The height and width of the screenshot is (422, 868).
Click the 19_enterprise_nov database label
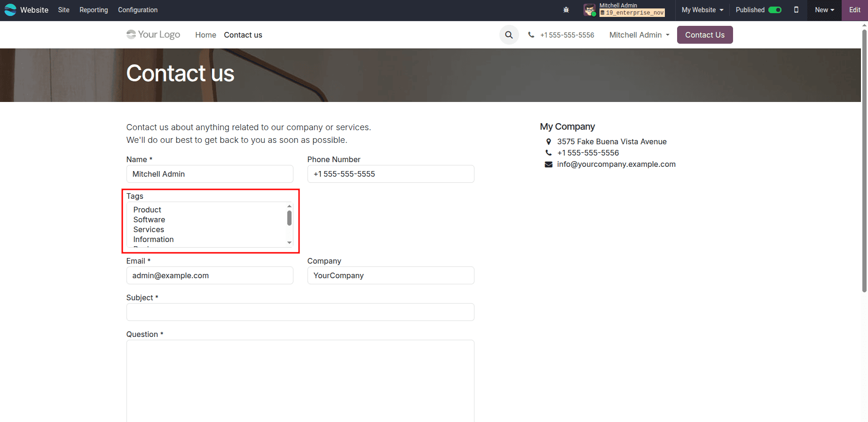click(632, 13)
